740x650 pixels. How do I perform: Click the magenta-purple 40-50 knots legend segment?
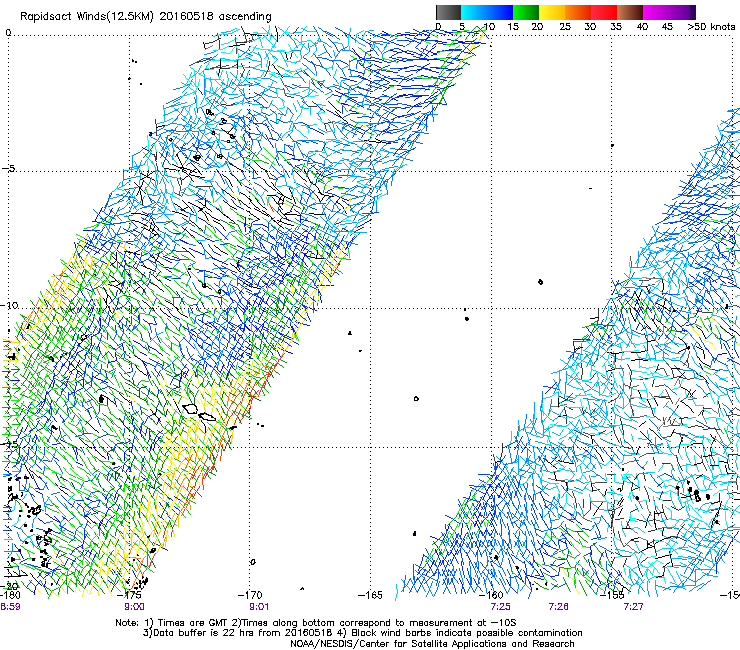click(669, 12)
